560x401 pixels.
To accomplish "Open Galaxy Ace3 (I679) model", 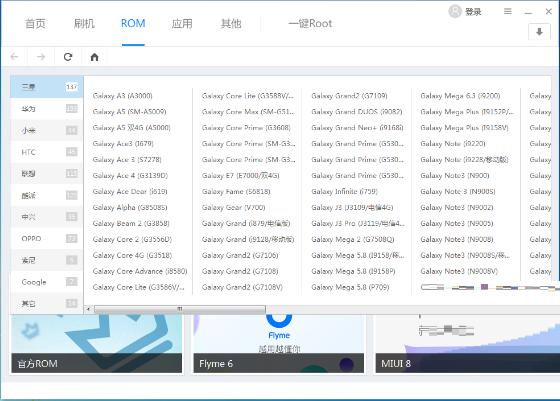I will click(123, 144).
